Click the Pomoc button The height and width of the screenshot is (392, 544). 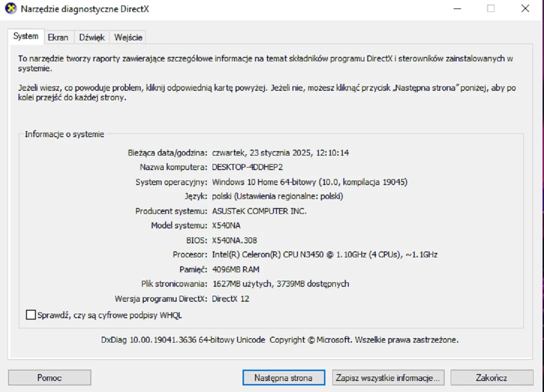[49, 378]
